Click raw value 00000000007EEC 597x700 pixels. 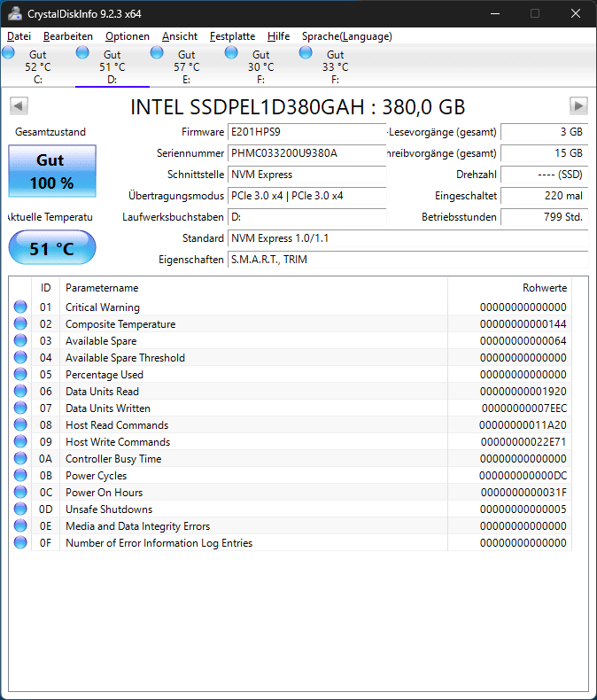524,408
